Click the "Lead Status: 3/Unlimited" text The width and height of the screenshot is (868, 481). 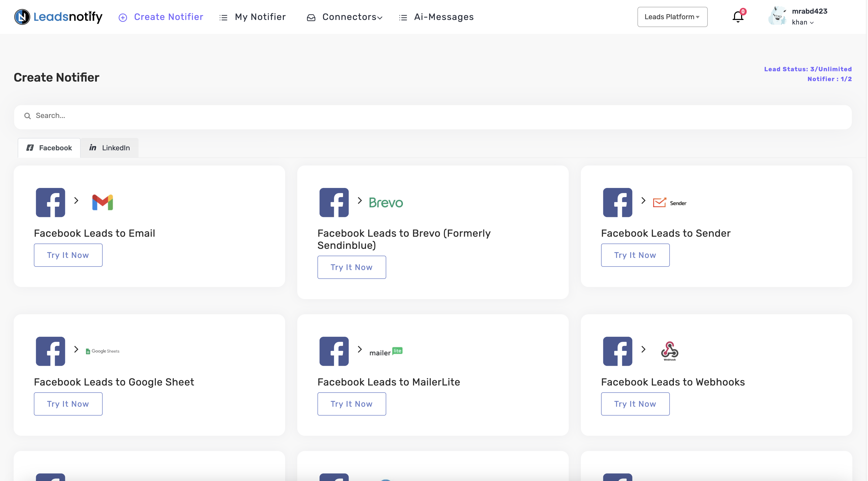point(808,69)
